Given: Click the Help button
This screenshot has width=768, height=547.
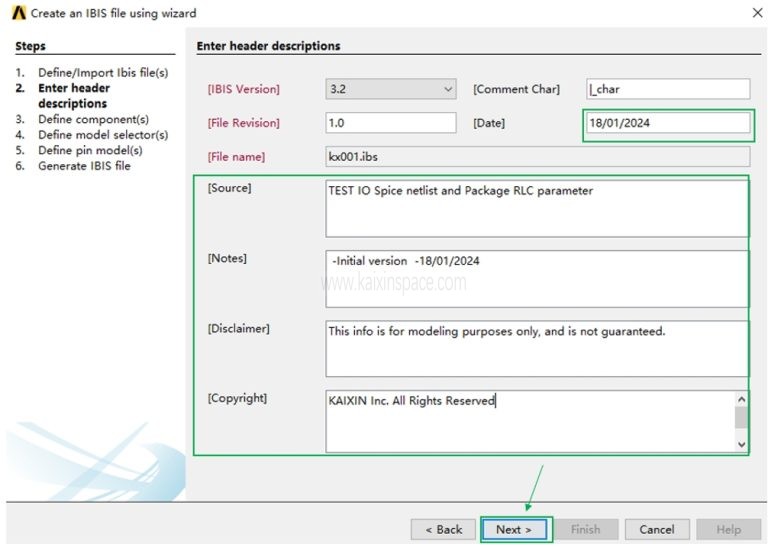Looking at the screenshot, I should pos(729,529).
